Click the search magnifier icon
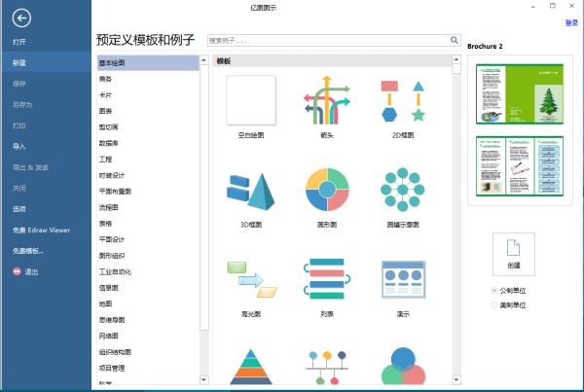 454,41
